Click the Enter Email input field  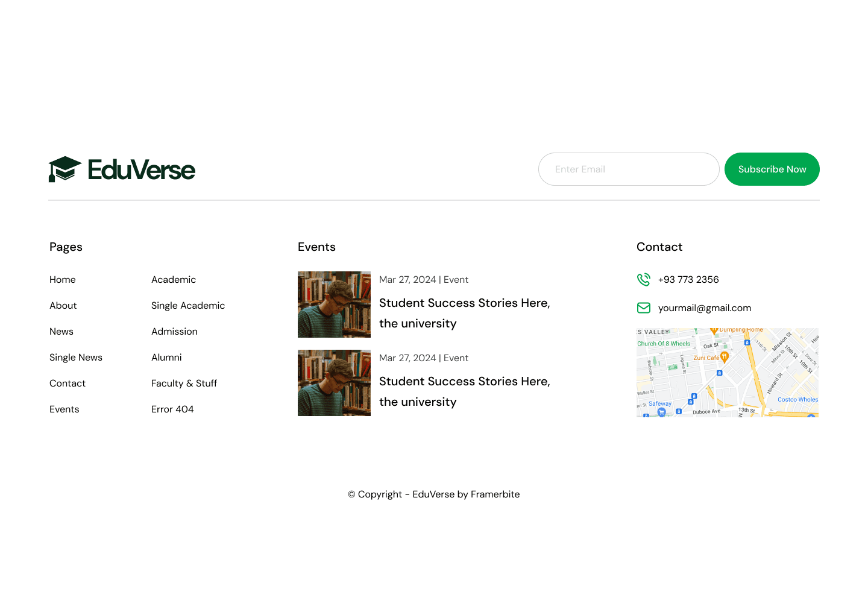(629, 169)
